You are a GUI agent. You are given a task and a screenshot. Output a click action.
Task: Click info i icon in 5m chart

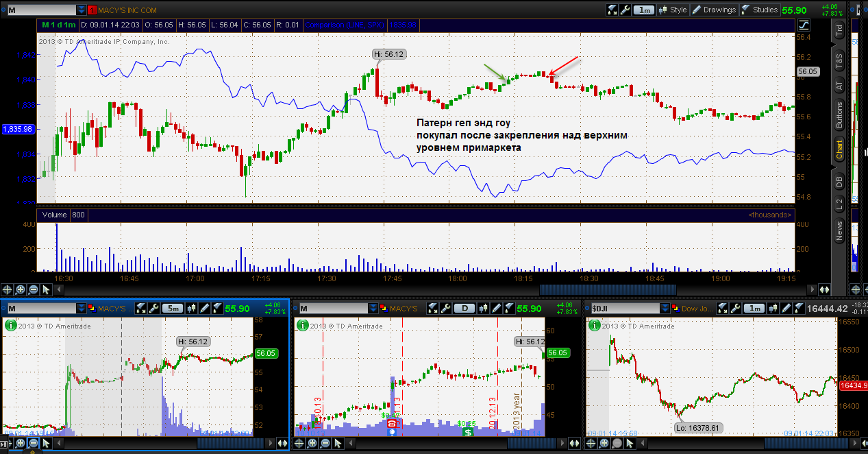[x=10, y=326]
